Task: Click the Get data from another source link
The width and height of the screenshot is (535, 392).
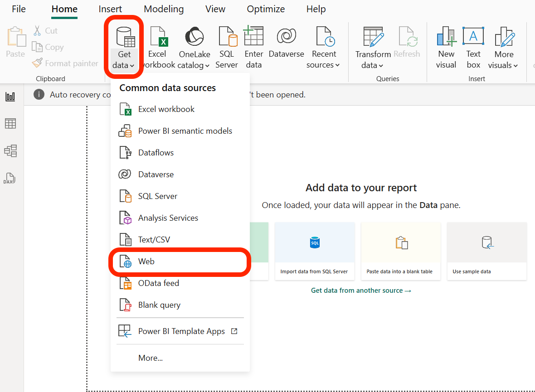Action: point(361,290)
